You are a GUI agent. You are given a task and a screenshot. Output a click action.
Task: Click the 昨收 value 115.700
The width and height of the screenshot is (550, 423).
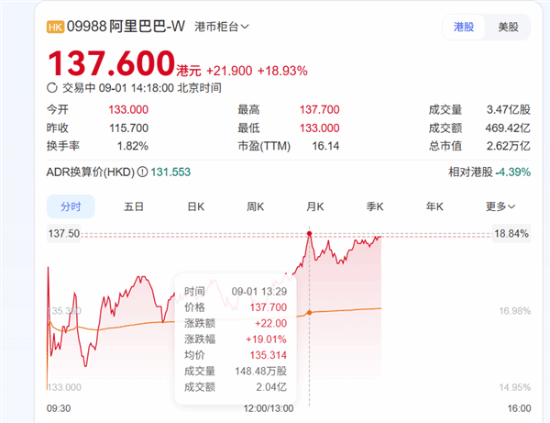[x=129, y=128]
